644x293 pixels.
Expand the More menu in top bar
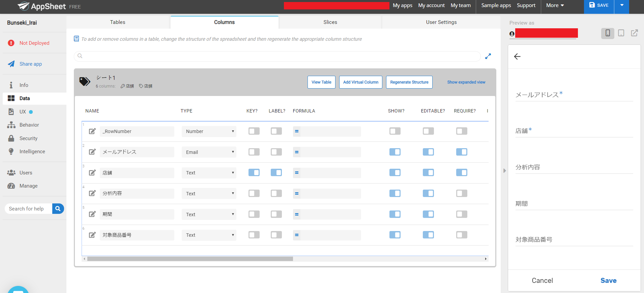pos(555,5)
